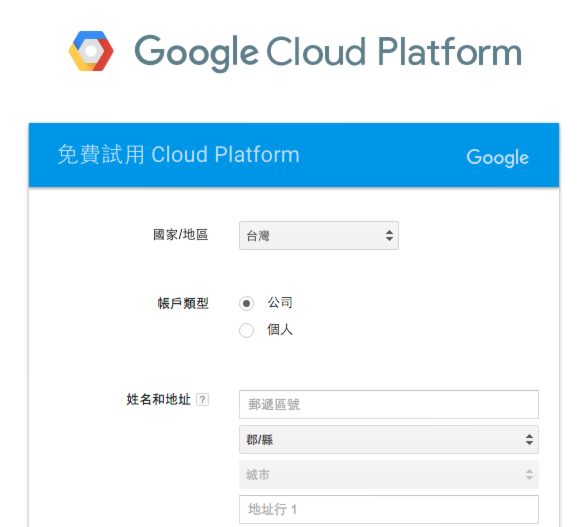The height and width of the screenshot is (527, 586).
Task: Click the up-down arrows on 台灣 selector
Action: [x=389, y=235]
